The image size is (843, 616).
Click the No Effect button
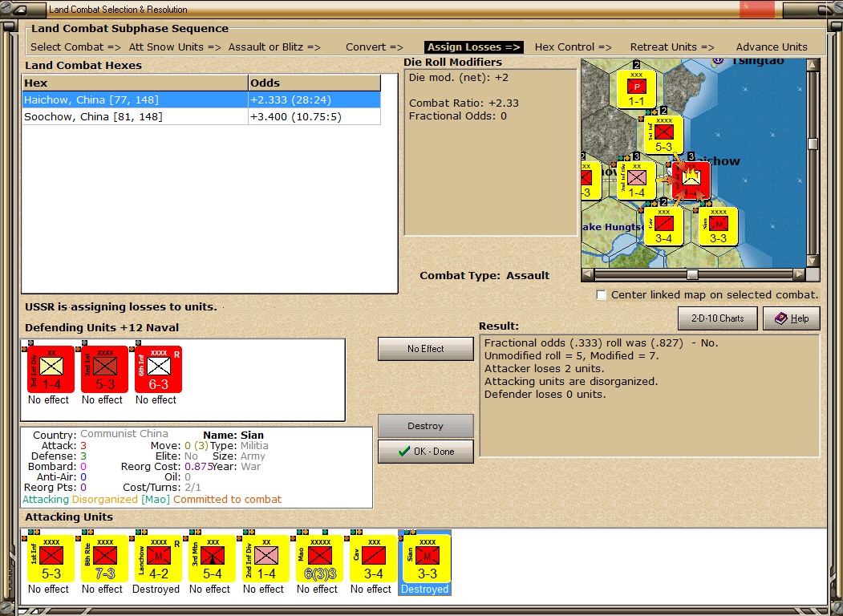pyautogui.click(x=425, y=349)
